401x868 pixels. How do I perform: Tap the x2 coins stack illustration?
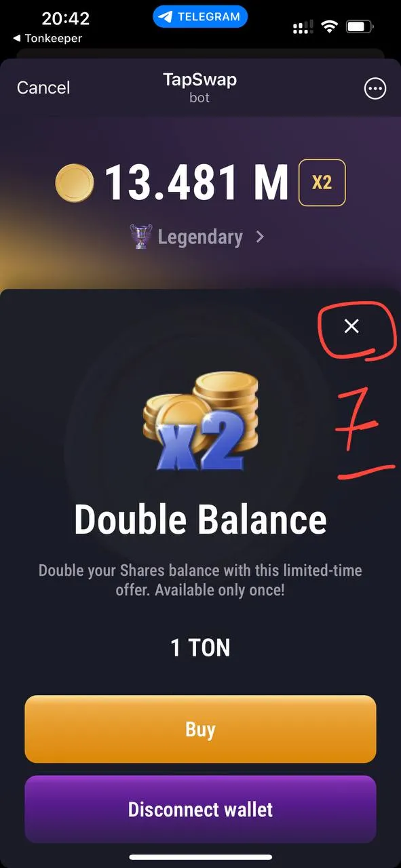pyautogui.click(x=201, y=422)
